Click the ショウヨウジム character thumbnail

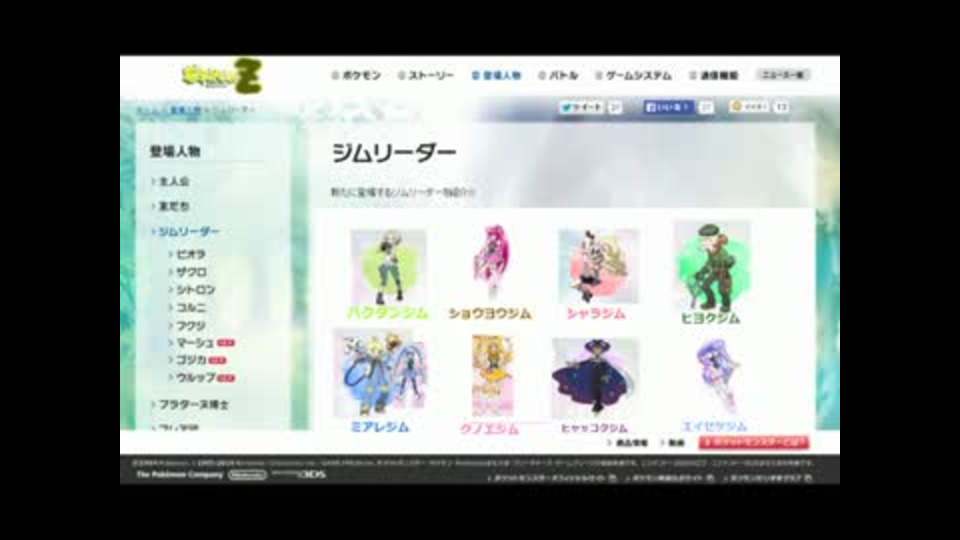pyautogui.click(x=491, y=263)
